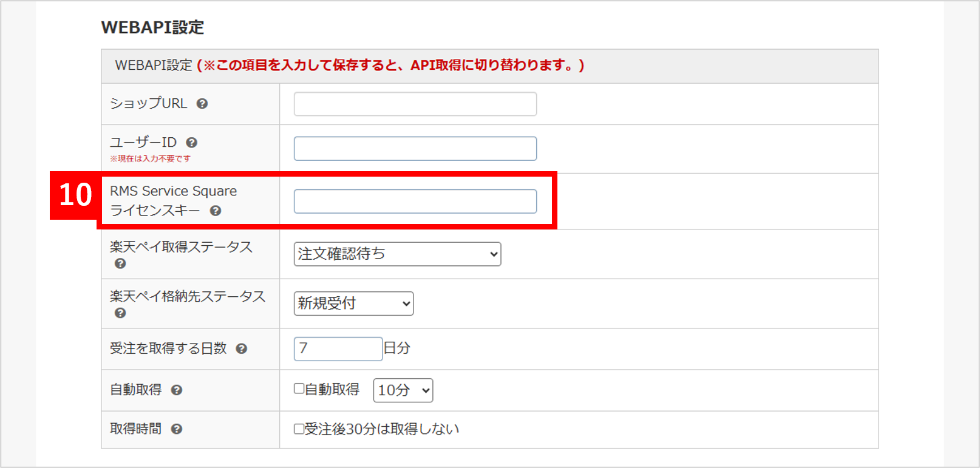The image size is (980, 468).
Task: Click the help icon next to ショップURL
Action: pos(202,104)
